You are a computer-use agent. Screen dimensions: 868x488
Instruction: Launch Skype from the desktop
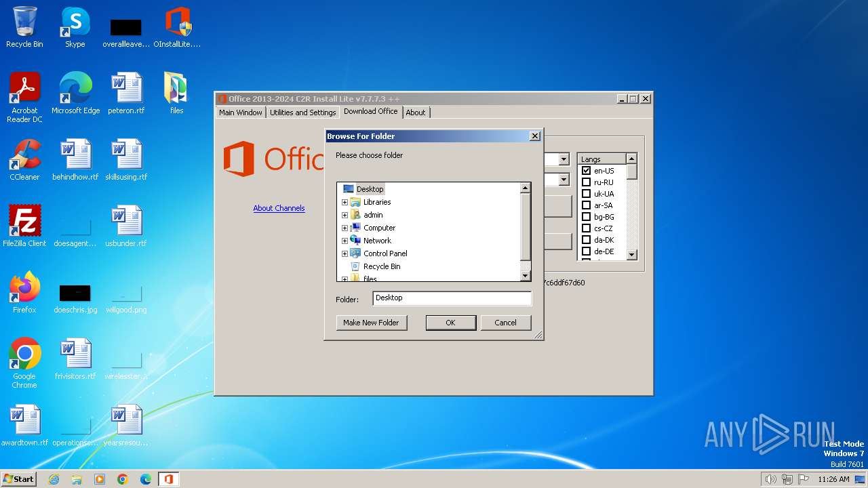click(x=75, y=27)
